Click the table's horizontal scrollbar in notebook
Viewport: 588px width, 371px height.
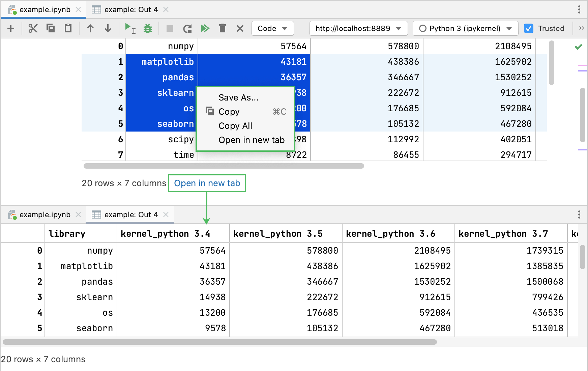point(224,166)
